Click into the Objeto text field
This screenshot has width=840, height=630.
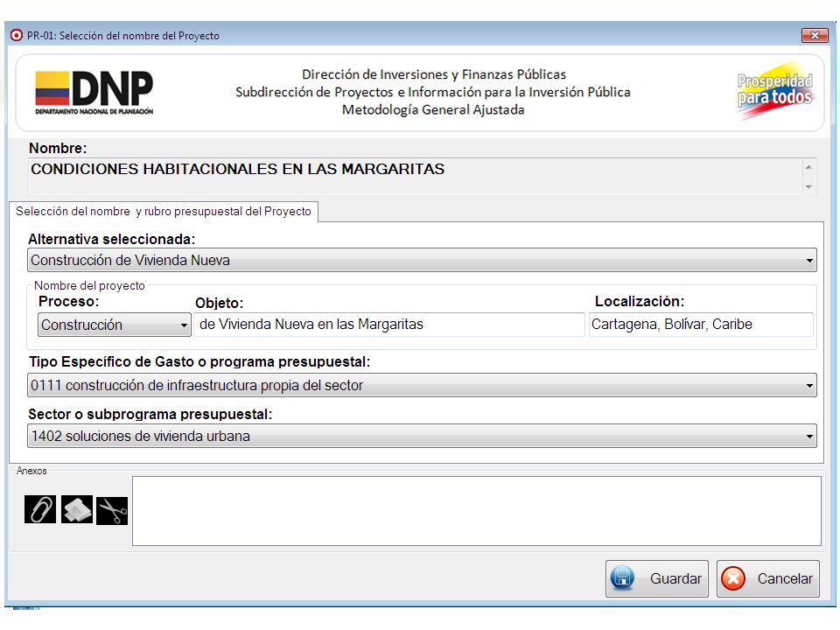pos(388,325)
